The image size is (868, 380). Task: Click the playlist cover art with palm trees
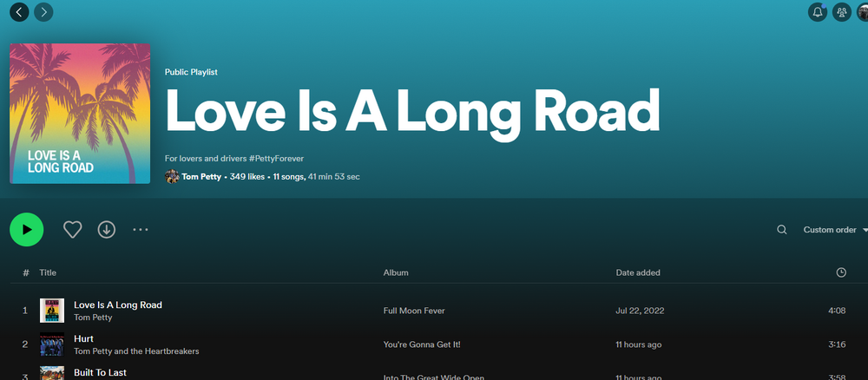[80, 114]
